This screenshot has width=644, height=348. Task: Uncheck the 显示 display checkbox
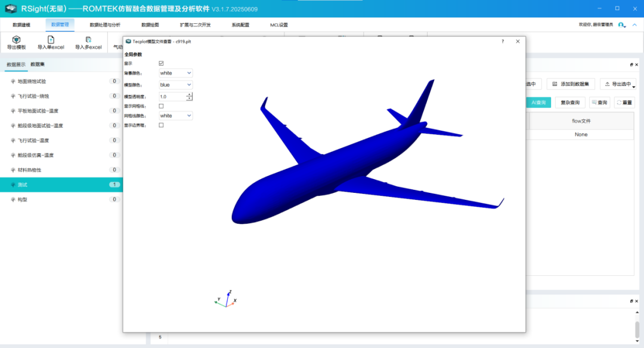click(162, 63)
